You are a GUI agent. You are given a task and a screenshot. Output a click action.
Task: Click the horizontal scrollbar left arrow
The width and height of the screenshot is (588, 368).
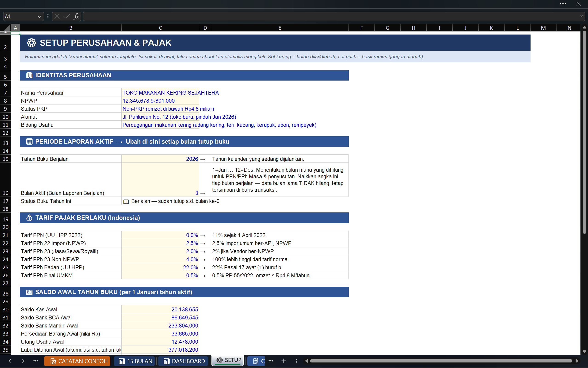tap(306, 361)
